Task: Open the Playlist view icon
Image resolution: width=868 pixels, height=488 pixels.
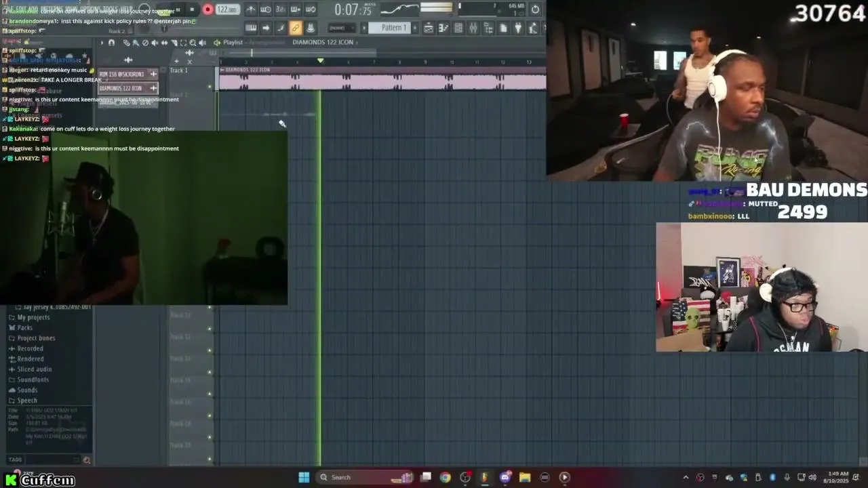Action: [x=429, y=28]
